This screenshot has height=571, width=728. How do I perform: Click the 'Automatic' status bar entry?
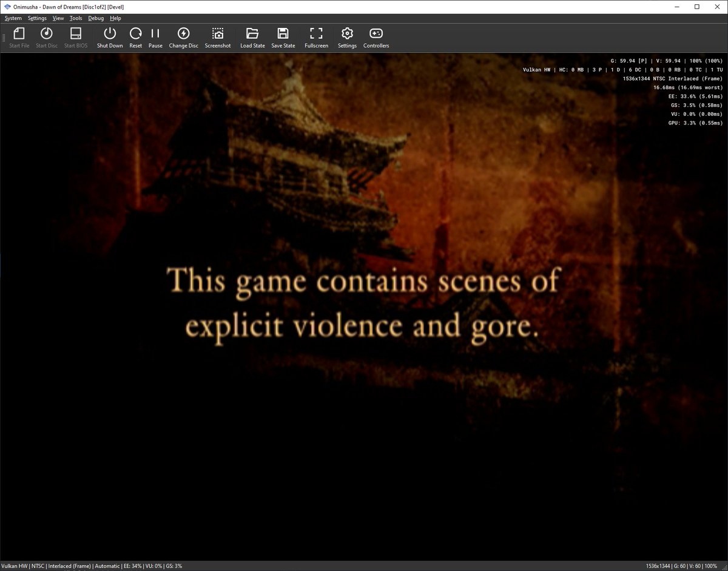tap(107, 566)
